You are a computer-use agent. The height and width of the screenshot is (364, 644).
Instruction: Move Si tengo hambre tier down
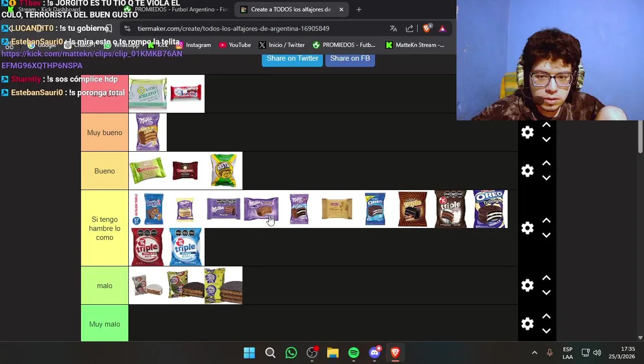point(546,235)
